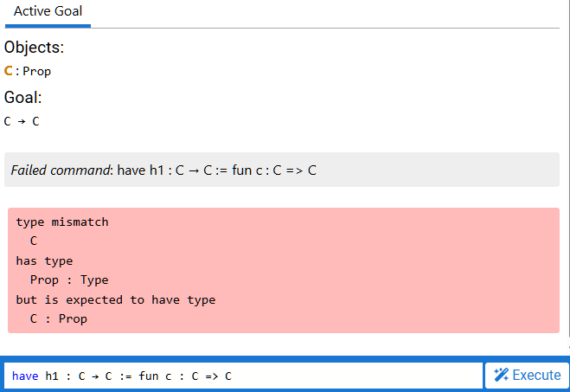Click 'Prop : Type' in the error

(69, 280)
